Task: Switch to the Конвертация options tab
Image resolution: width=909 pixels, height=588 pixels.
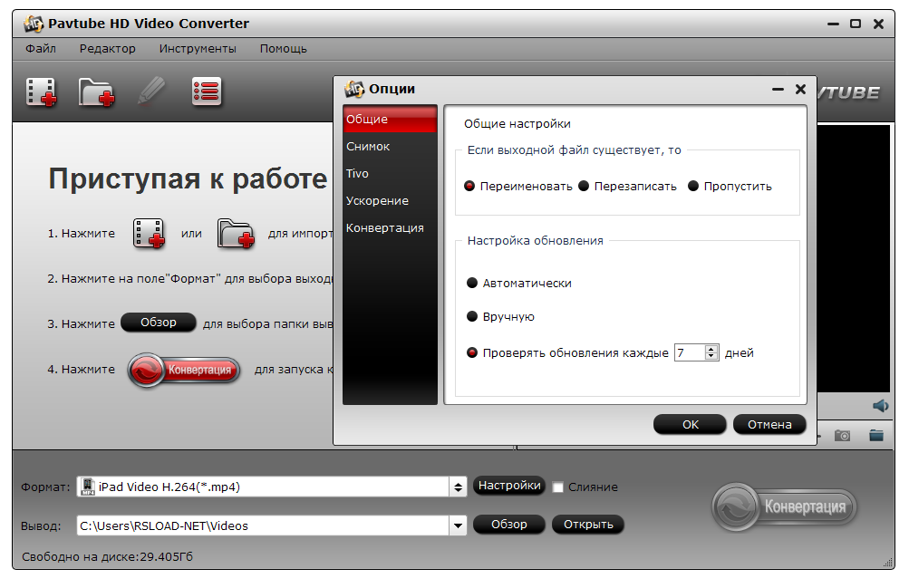Action: [x=390, y=228]
